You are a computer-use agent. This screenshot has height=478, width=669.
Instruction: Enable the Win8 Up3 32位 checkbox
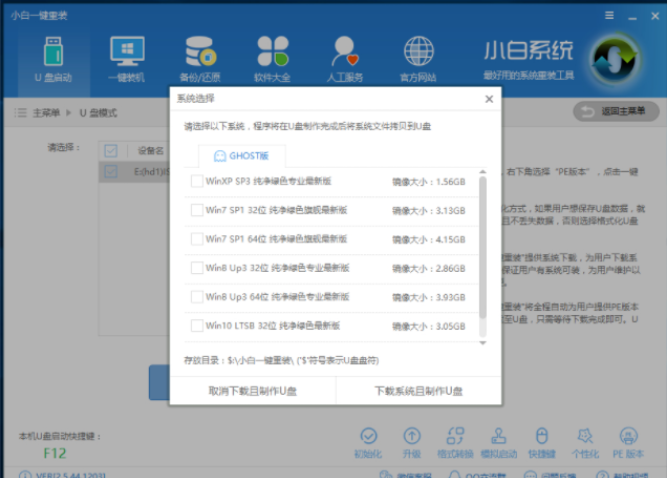[x=197, y=268]
